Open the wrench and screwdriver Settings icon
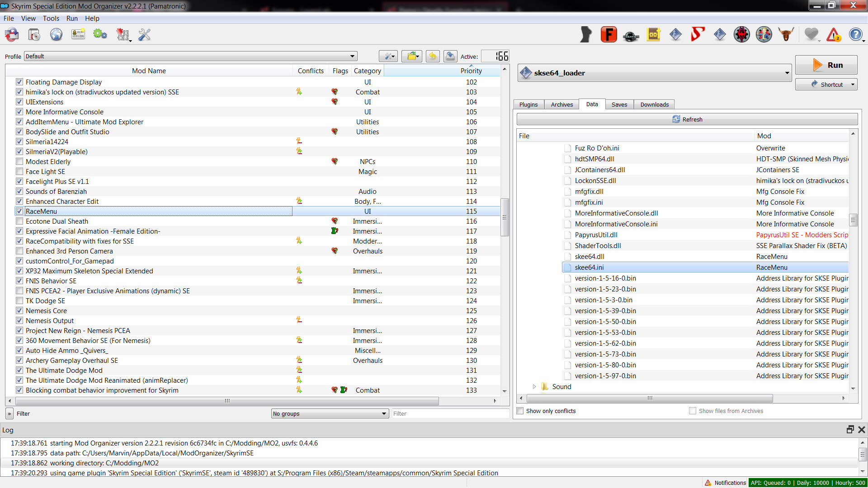 point(144,34)
